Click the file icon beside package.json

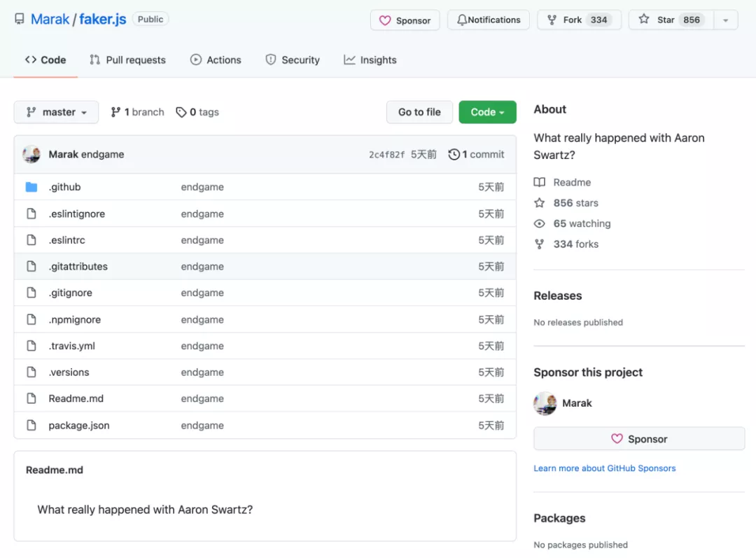pyautogui.click(x=31, y=426)
